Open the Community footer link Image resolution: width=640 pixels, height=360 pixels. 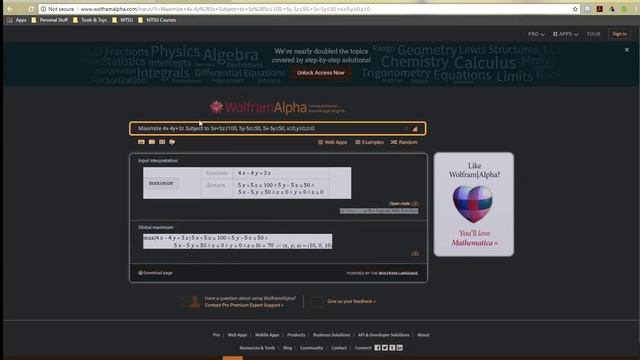pyautogui.click(x=311, y=348)
